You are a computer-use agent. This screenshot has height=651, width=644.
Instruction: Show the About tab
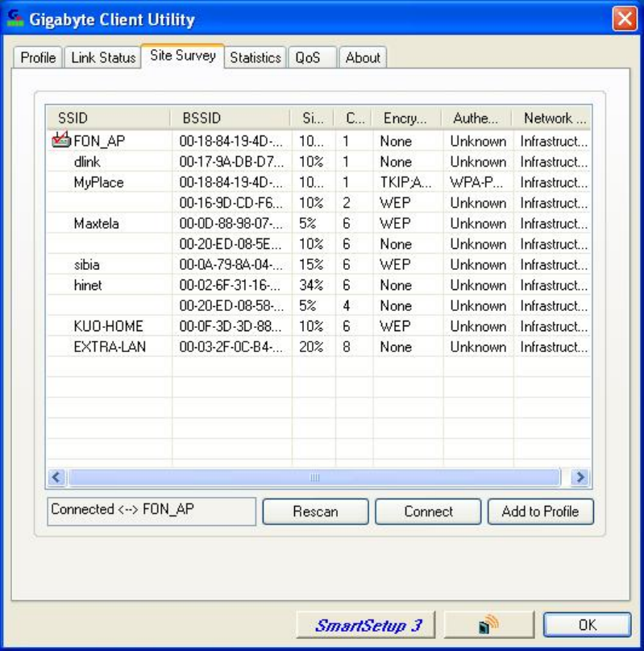pos(363,57)
